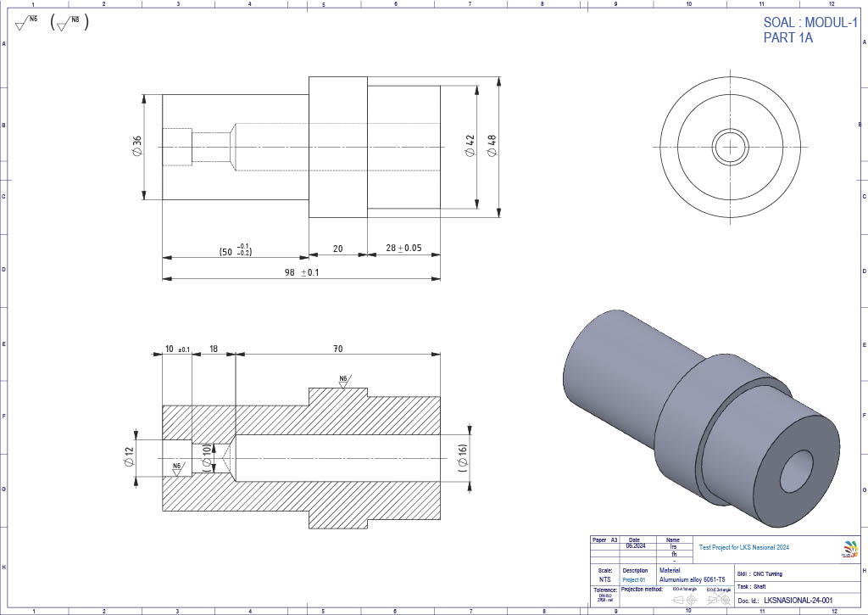
Task: Click the N6 surface finish symbol at top-left corner
Action: coord(26,22)
